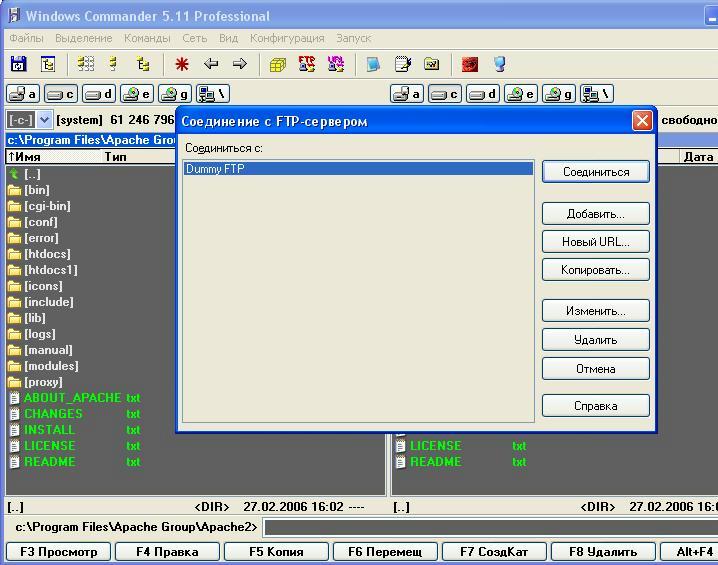Open the left panel [-c-] drive dropdown
This screenshot has height=565, width=718.
(44, 120)
